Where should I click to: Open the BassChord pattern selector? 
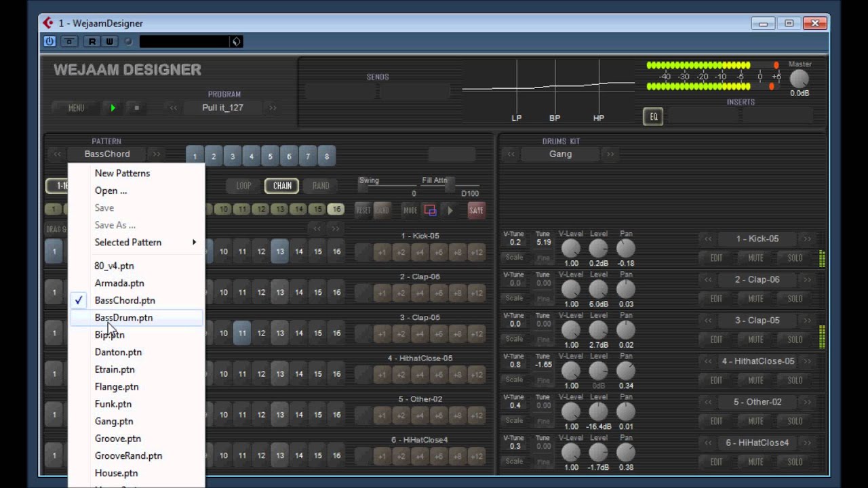[x=107, y=155]
